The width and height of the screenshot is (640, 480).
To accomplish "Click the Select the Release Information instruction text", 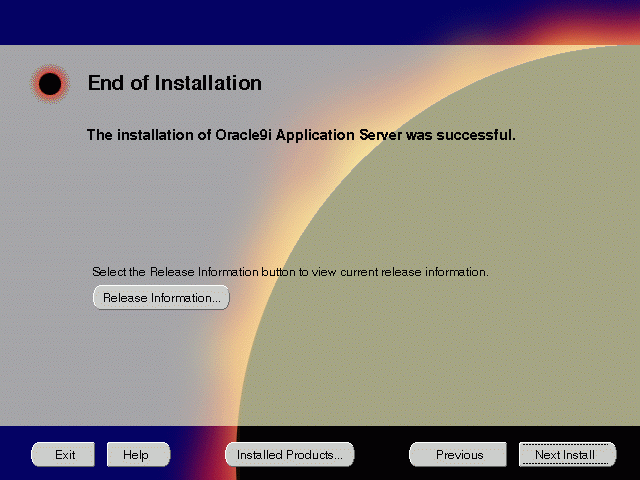I will 290,272.
